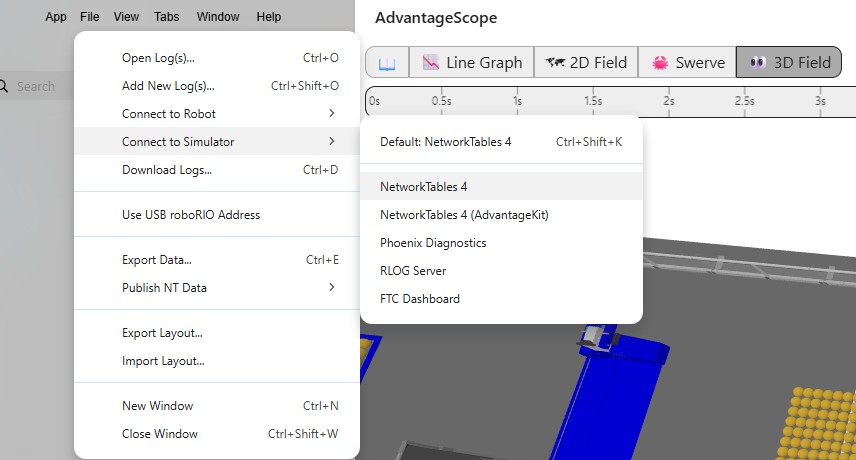
Task: Select Close Window menu entry
Action: tap(217, 434)
